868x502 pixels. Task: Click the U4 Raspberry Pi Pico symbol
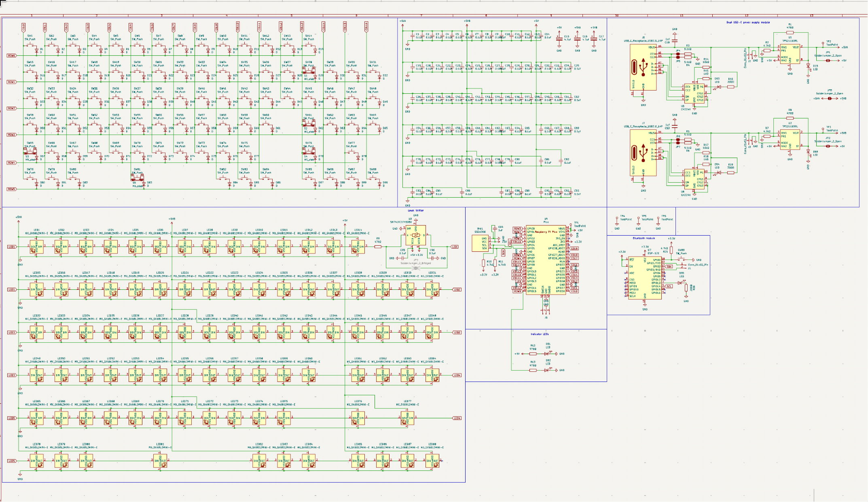(546, 260)
